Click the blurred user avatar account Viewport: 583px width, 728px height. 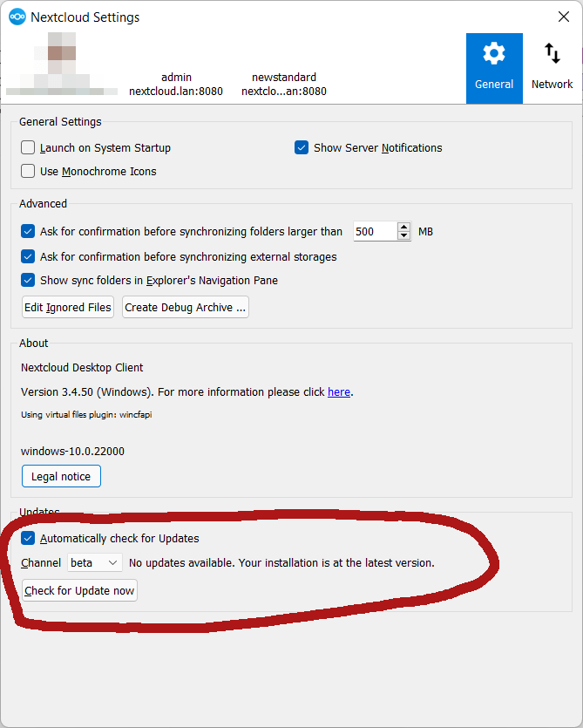click(x=62, y=64)
